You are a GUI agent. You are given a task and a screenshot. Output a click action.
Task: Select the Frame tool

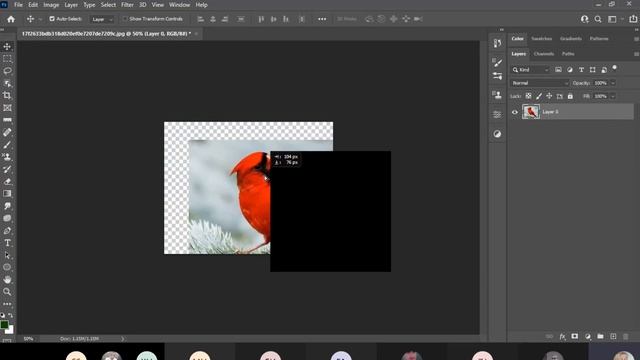pos(7,108)
